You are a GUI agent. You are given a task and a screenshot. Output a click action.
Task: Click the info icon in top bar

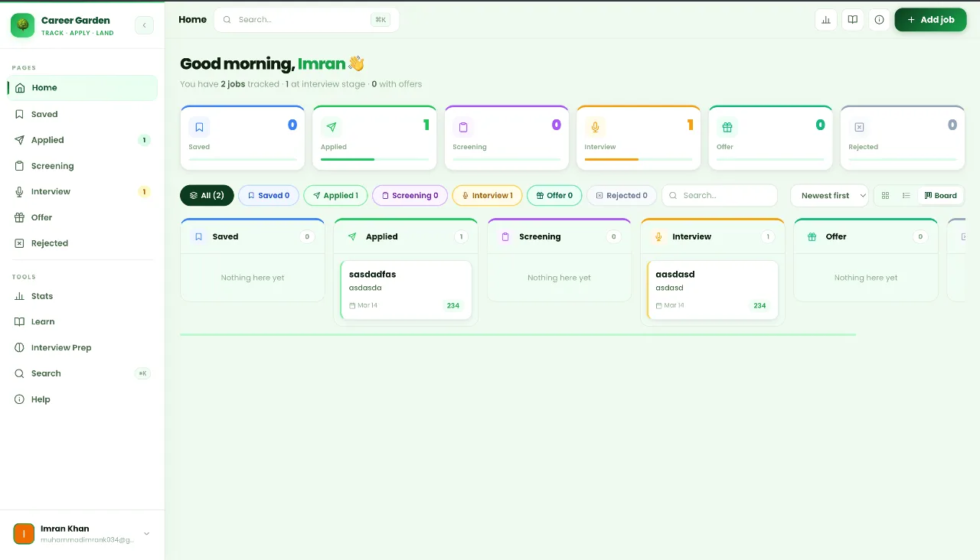pos(879,20)
